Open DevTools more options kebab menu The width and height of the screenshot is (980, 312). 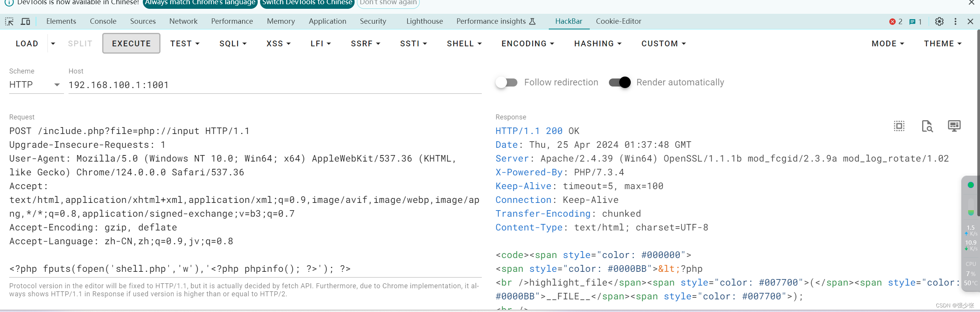pos(955,21)
